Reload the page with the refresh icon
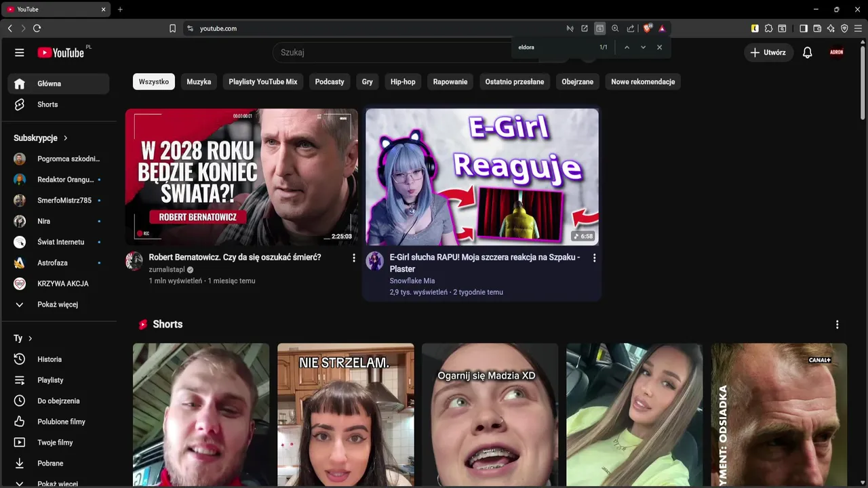Image resolution: width=868 pixels, height=488 pixels. [37, 28]
